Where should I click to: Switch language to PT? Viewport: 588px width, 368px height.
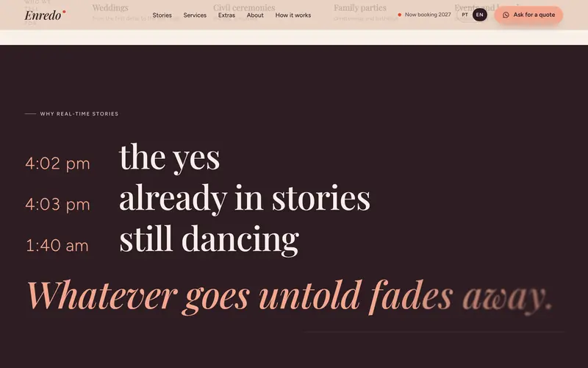pos(465,15)
